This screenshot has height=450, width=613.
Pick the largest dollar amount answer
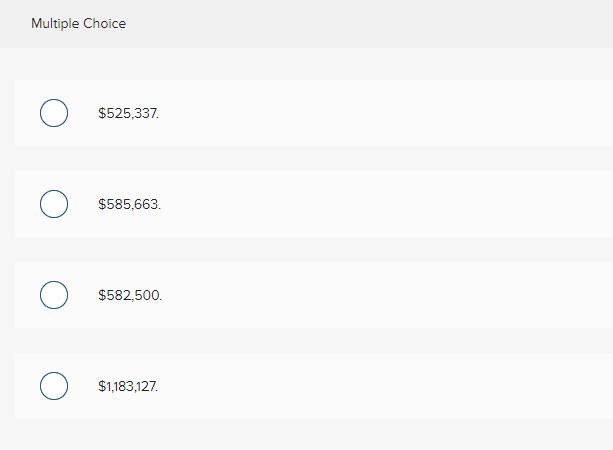point(54,386)
